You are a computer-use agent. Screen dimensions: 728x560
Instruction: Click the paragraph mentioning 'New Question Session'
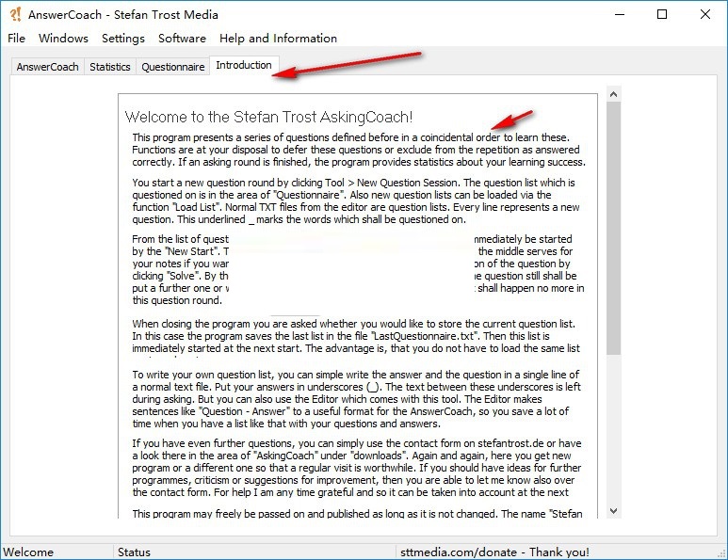(356, 200)
